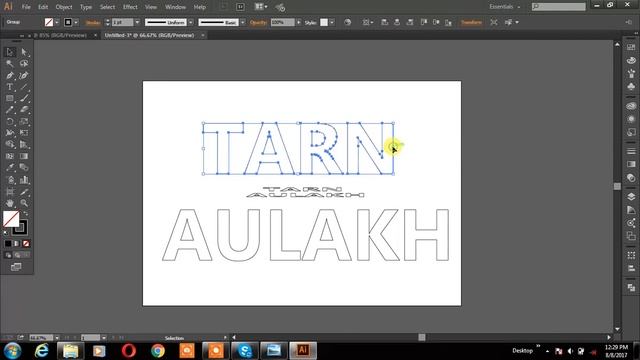
Task: Click the Stroke panel link
Action: tap(93, 23)
